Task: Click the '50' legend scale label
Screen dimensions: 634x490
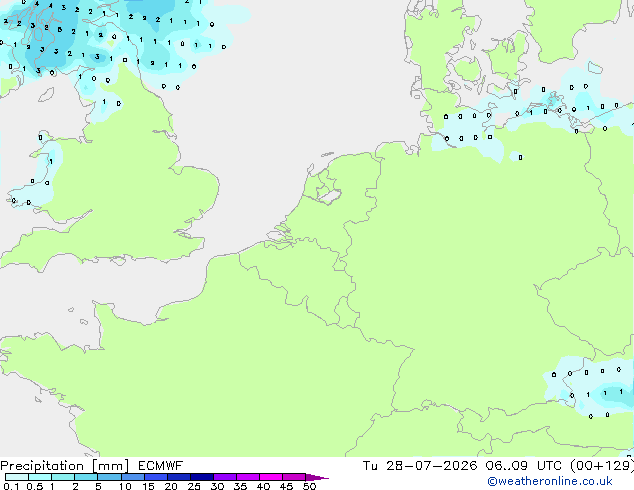Action: (x=309, y=486)
